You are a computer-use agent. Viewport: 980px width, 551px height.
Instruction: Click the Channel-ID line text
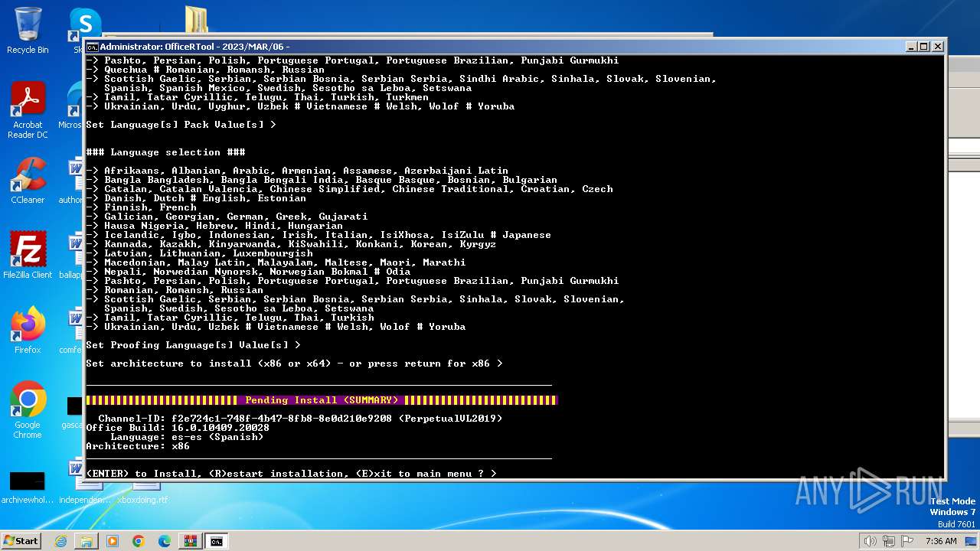pos(300,419)
